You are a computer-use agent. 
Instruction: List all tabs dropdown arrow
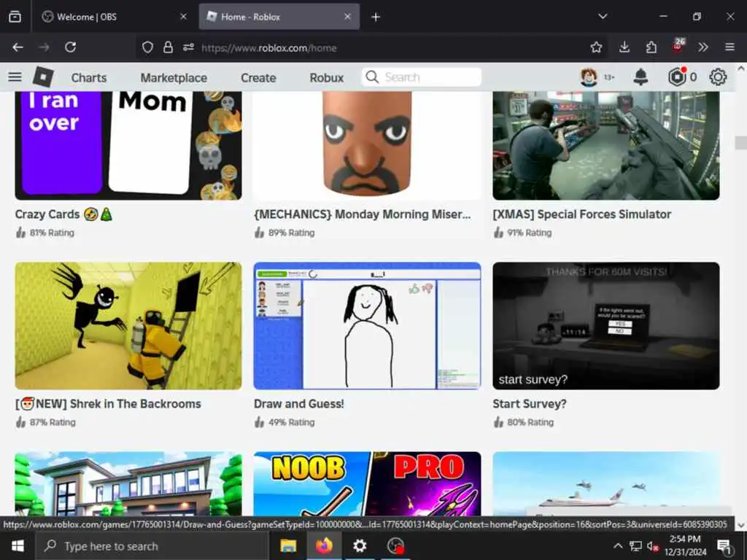coord(603,17)
